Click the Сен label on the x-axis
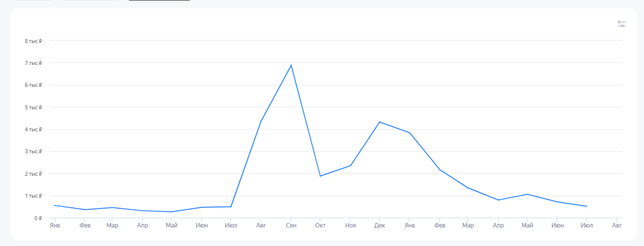 [291, 225]
